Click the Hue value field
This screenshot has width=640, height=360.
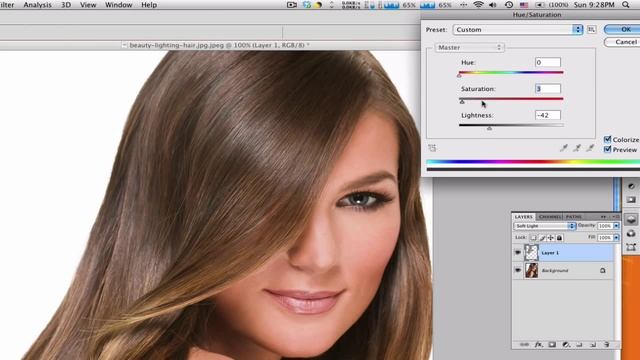(548, 62)
